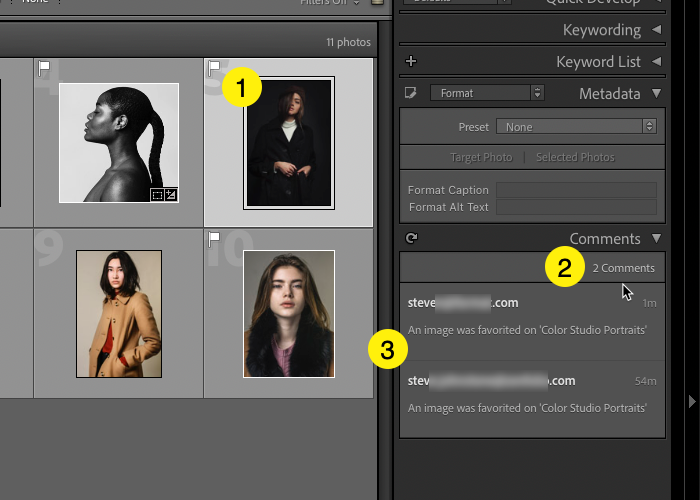The image size is (700, 500).
Task: Select the Target Photo option
Action: (x=481, y=157)
